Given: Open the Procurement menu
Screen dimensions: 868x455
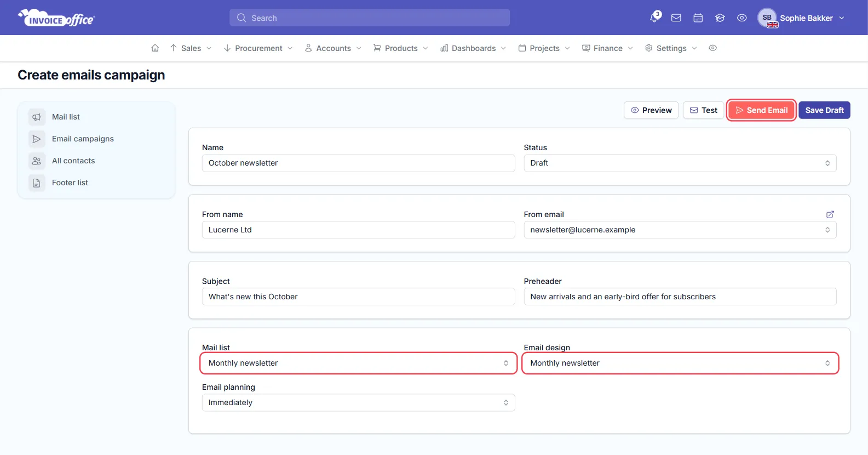Looking at the screenshot, I should (x=258, y=48).
